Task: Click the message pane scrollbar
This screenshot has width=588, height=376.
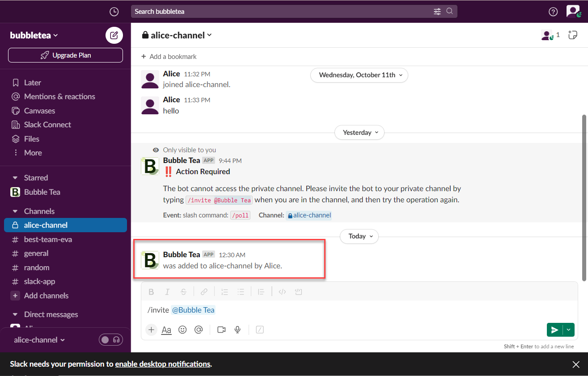Action: point(584,197)
